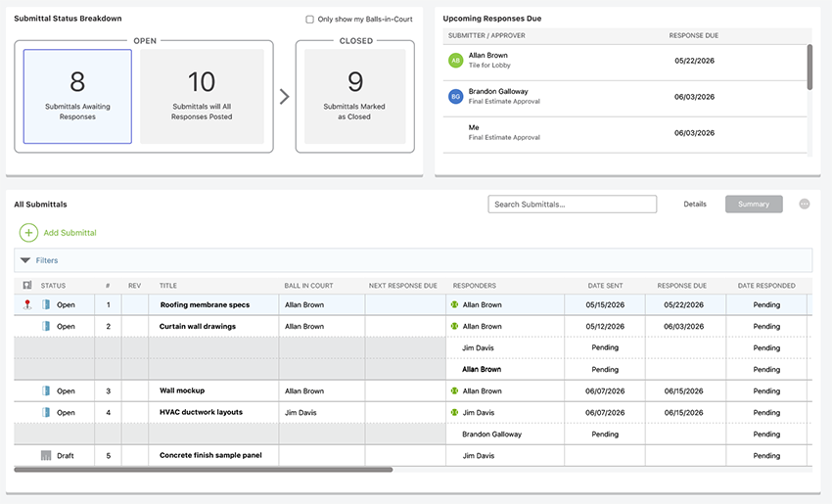Click the green responder icon in Roofing membrane row
The image size is (832, 504).
pyautogui.click(x=454, y=304)
